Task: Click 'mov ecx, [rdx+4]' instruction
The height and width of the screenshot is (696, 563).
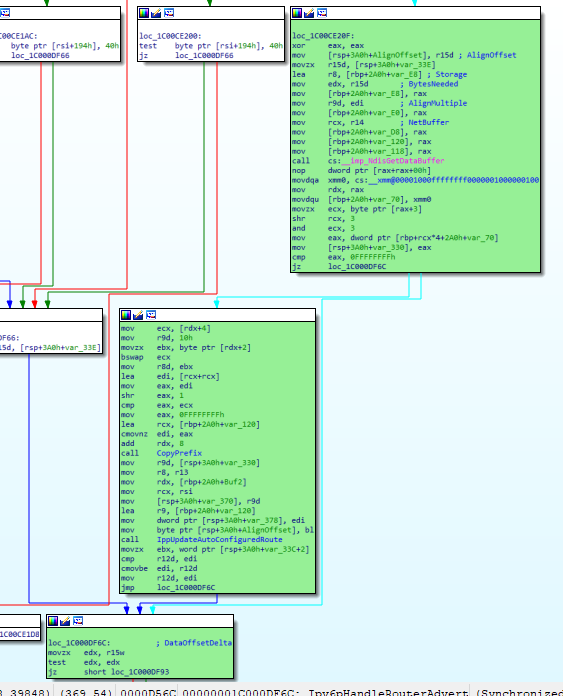Action: coord(166,328)
